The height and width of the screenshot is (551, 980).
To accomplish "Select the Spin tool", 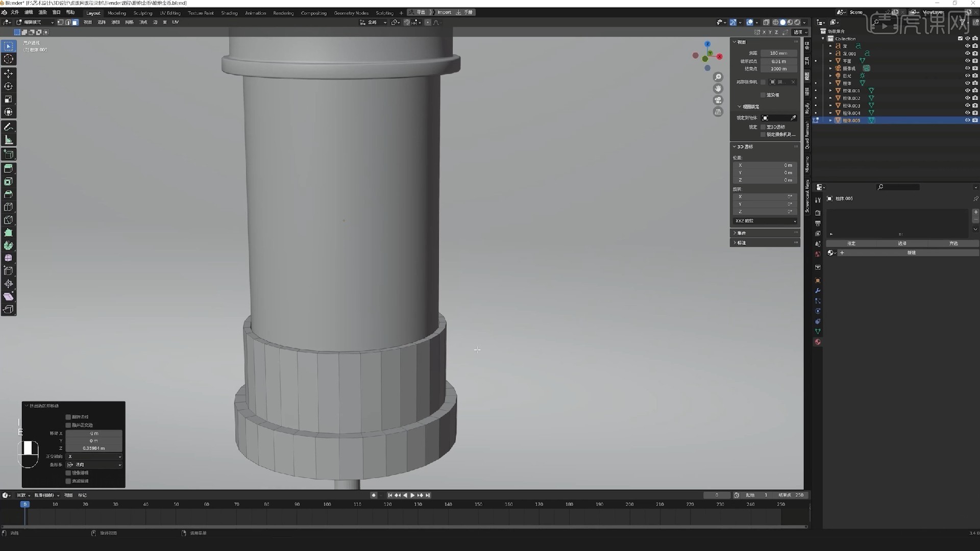I will (x=9, y=245).
